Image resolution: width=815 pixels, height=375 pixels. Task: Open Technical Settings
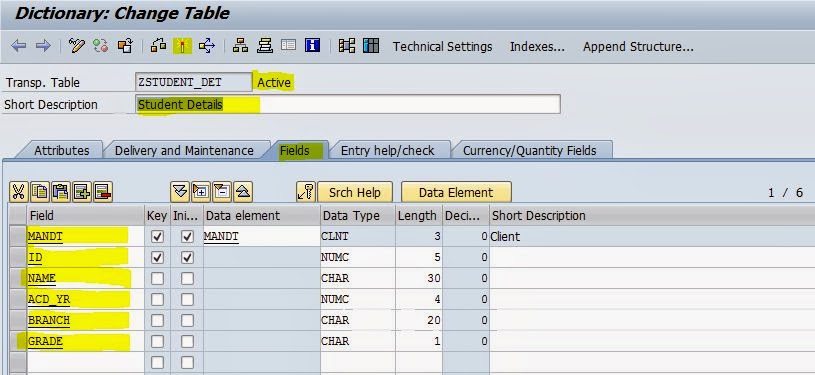(442, 46)
